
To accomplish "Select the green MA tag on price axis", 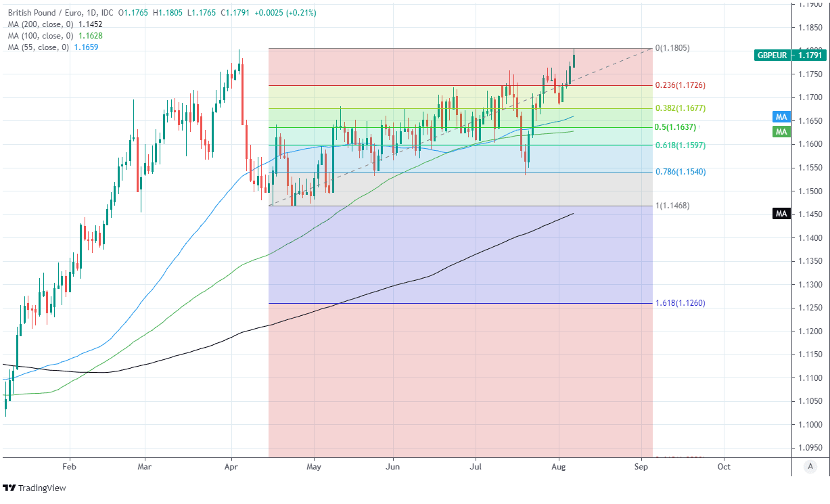I will point(781,131).
